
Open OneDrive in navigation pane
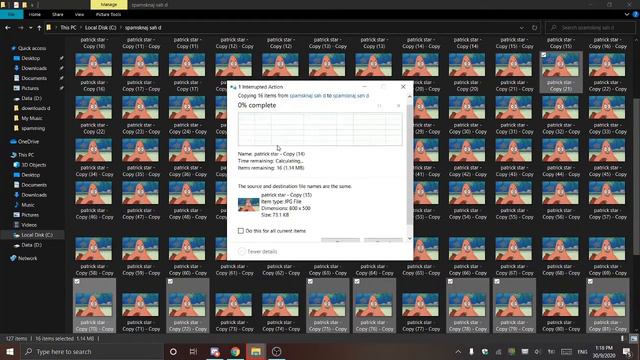pos(28,142)
